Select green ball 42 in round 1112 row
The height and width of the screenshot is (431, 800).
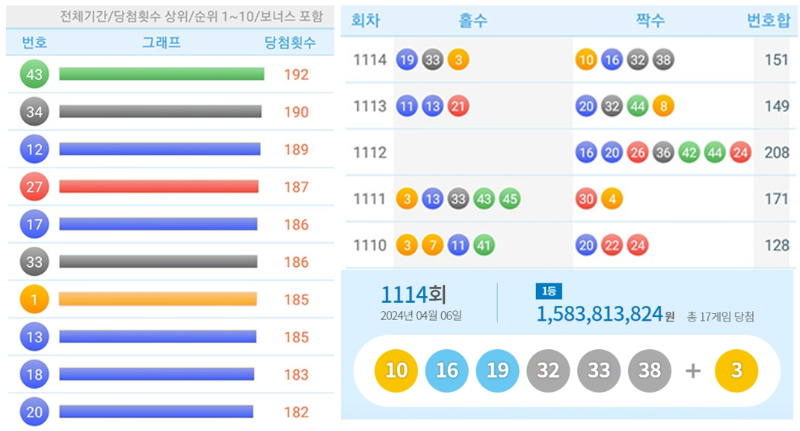689,153
